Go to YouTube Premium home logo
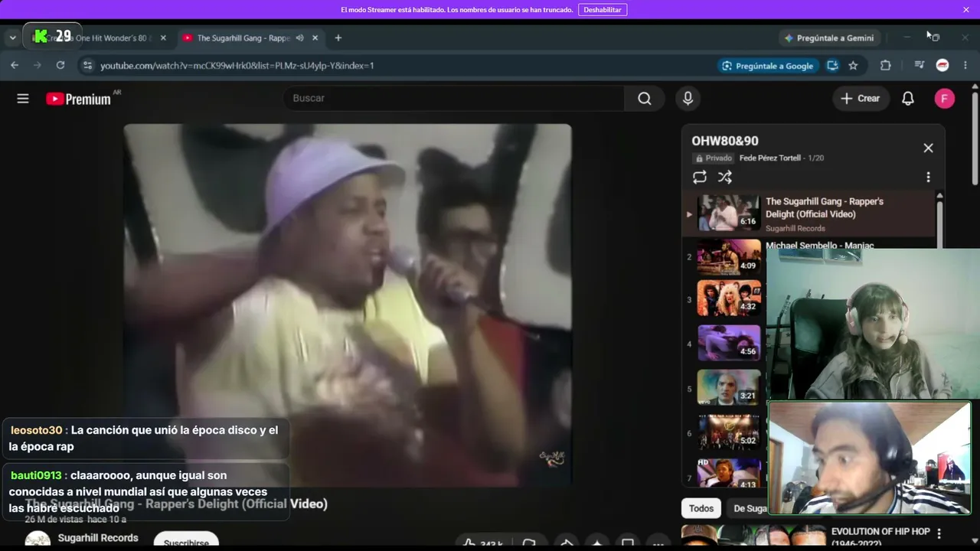980x551 pixels. click(x=79, y=99)
